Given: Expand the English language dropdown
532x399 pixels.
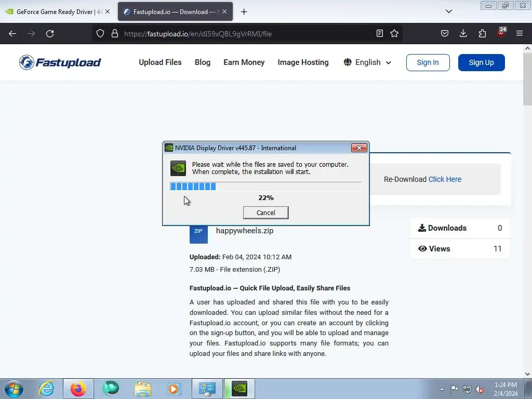Looking at the screenshot, I should coord(367,62).
